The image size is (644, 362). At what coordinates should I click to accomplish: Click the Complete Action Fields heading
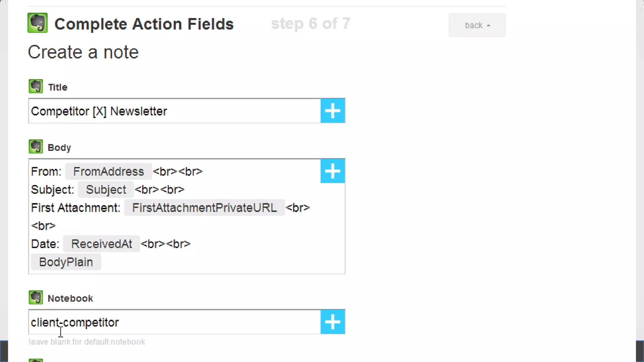(x=144, y=24)
